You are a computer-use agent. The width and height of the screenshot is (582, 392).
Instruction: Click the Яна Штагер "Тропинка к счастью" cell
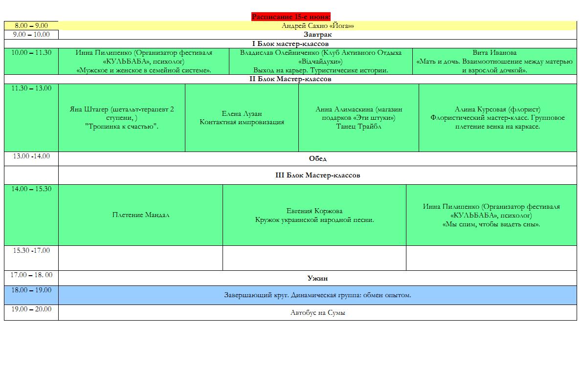point(122,118)
